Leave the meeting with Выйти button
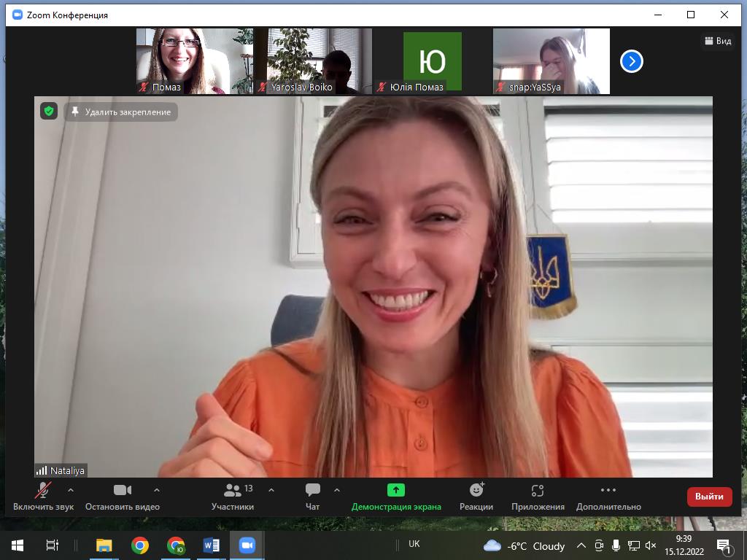 tap(709, 497)
